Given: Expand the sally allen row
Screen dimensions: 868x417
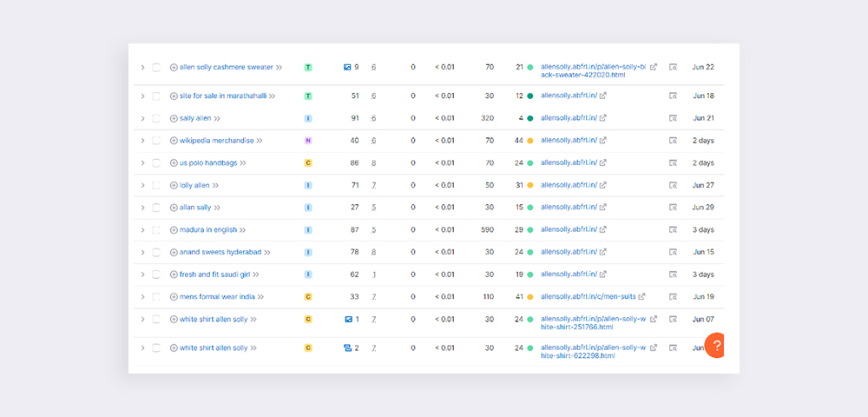Looking at the screenshot, I should click(142, 118).
